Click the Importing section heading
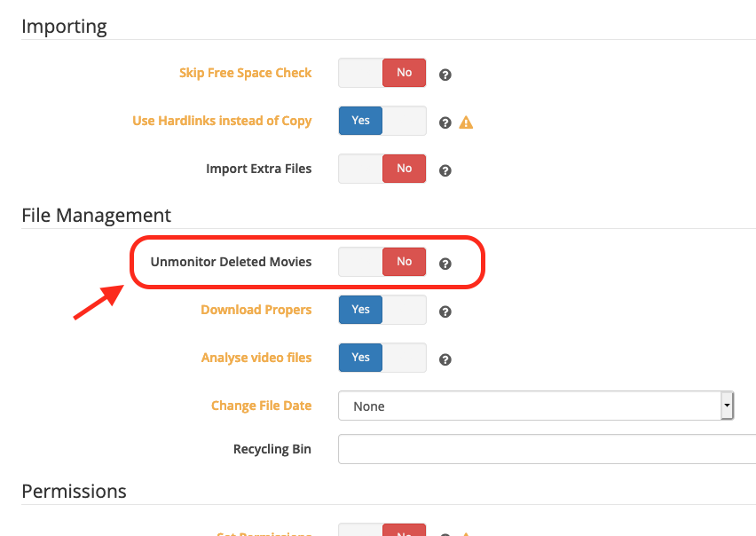Viewport: 756px width, 536px height. [x=64, y=27]
